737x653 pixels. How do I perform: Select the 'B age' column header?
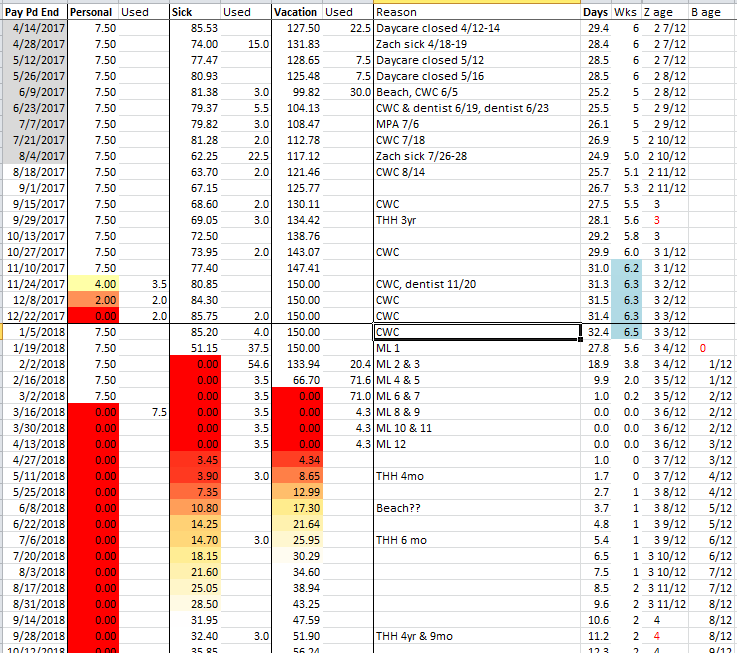[x=711, y=12]
